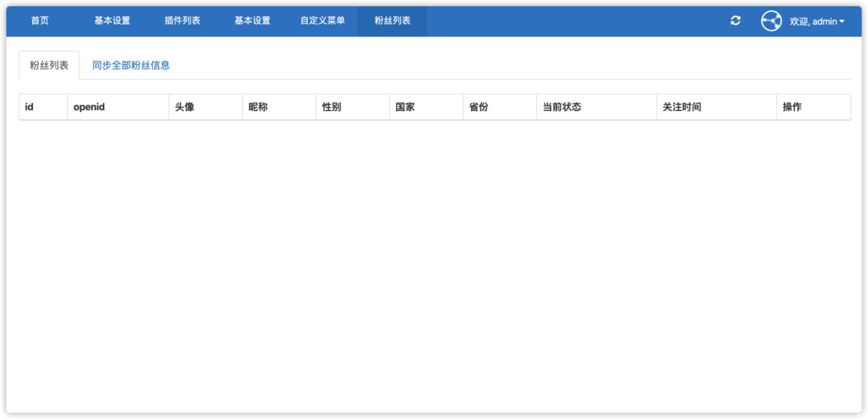Open the 基本设置 item next to 自定义菜单

tap(252, 21)
